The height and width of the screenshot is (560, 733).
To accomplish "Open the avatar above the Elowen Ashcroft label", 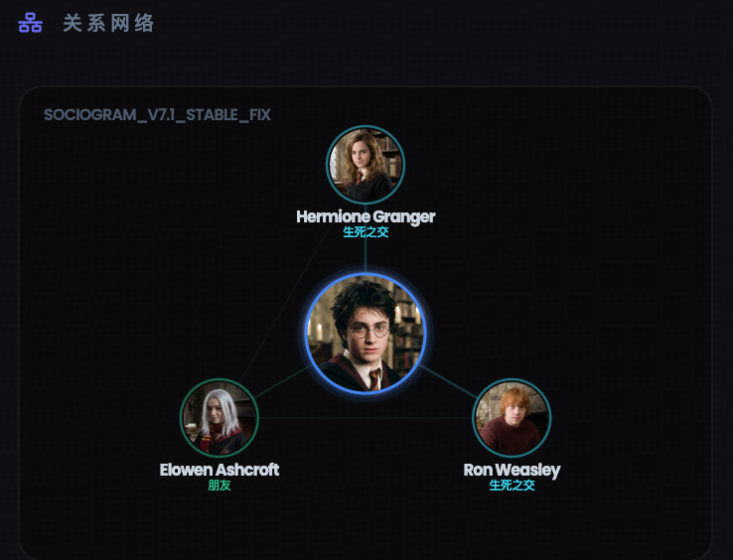I will 220,417.
